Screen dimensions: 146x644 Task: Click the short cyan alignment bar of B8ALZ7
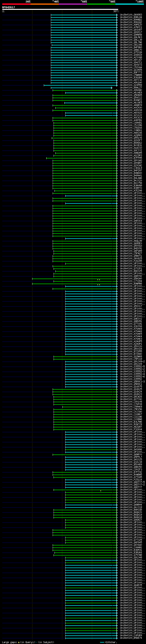click(82, 88)
